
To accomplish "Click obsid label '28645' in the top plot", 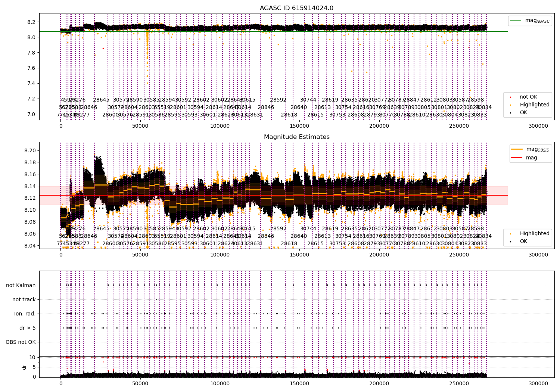I will pyautogui.click(x=101, y=100).
